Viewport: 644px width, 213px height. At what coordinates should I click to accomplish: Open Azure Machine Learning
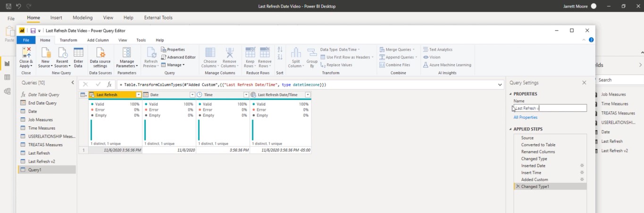[447, 65]
